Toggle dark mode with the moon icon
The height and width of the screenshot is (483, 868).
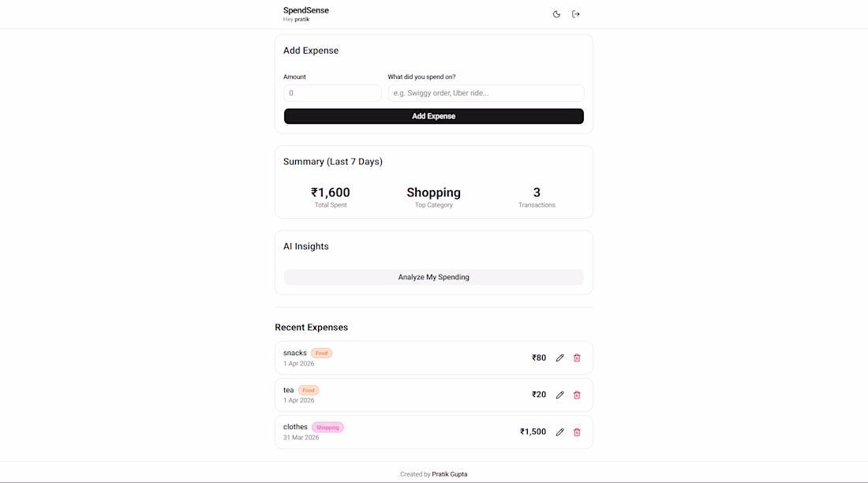pos(556,14)
